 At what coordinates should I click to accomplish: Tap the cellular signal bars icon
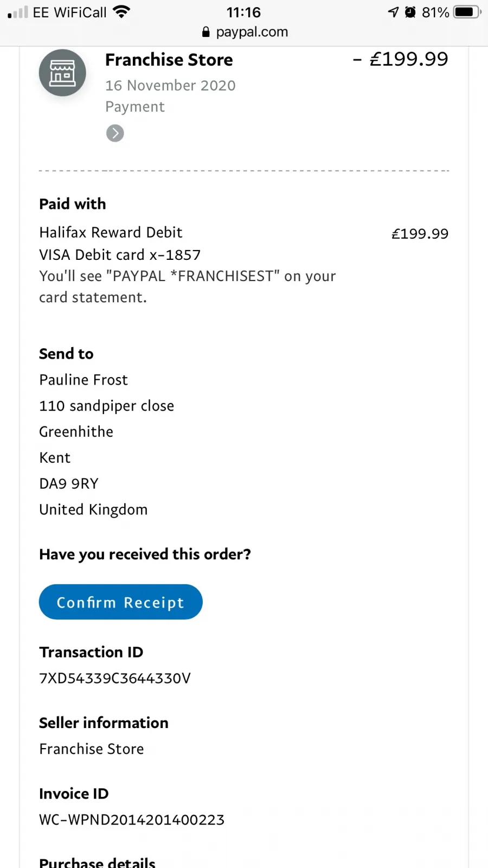click(17, 12)
